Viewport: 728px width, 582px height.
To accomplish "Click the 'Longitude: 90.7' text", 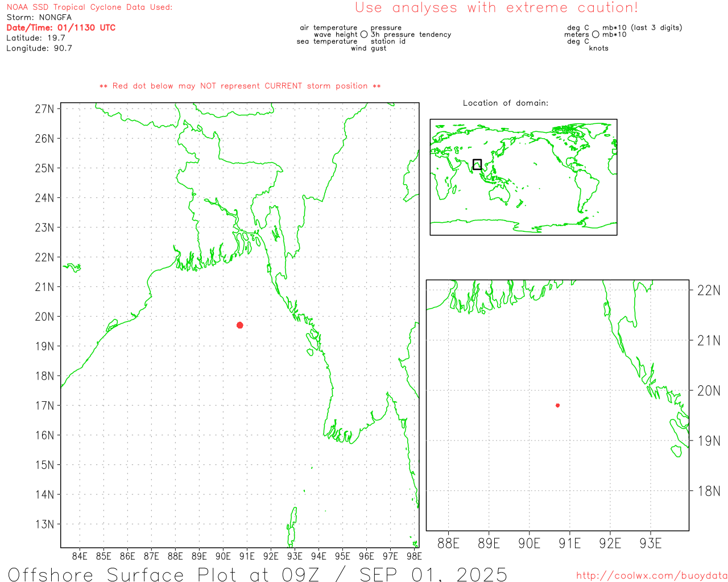I will coord(39,48).
